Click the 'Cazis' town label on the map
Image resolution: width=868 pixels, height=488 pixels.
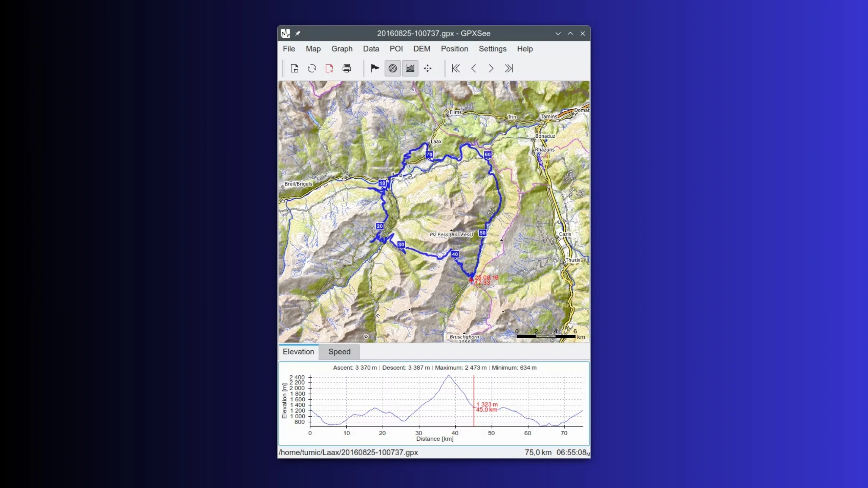click(x=565, y=234)
